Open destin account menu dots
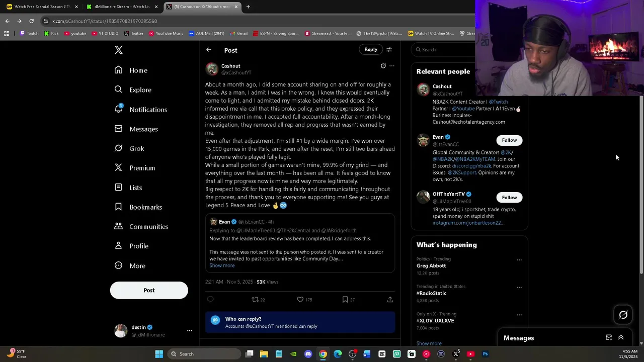This screenshot has height=362, width=644. pyautogui.click(x=189, y=331)
